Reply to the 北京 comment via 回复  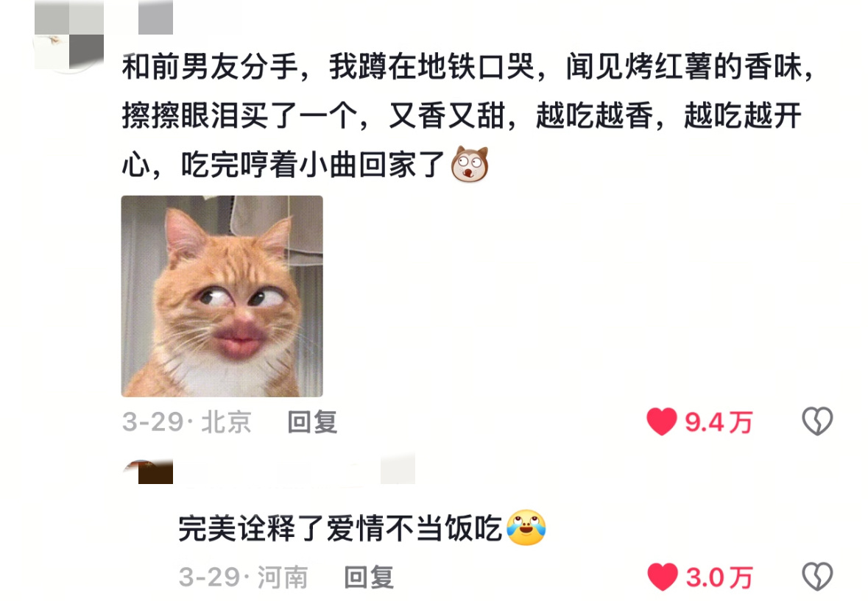(312, 422)
